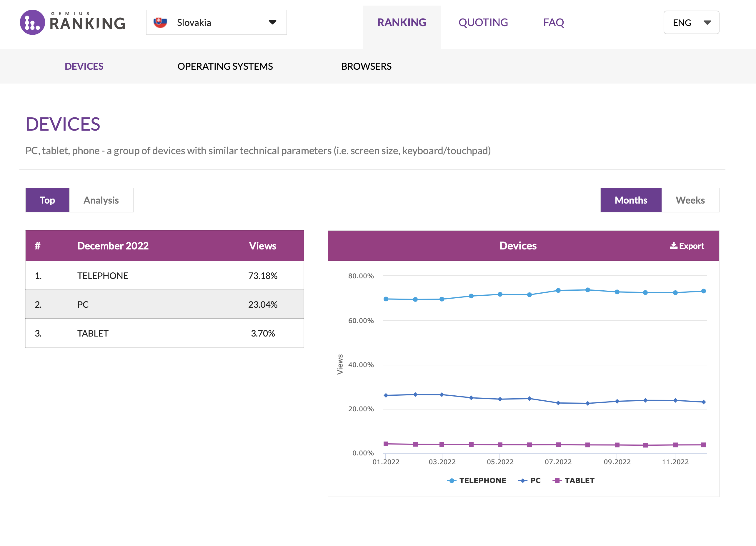This screenshot has height=546, width=756.
Task: Open the QUOTING tab
Action: [x=483, y=22]
